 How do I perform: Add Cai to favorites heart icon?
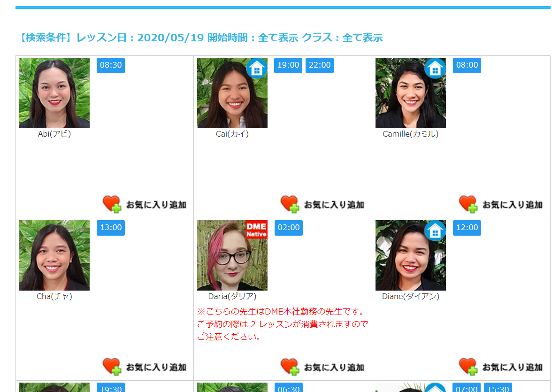click(290, 204)
